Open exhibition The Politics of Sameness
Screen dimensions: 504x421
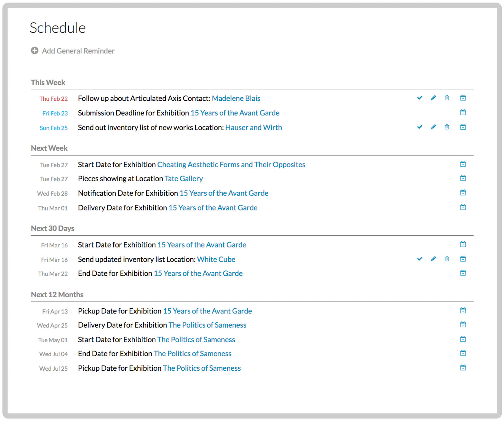tap(207, 325)
